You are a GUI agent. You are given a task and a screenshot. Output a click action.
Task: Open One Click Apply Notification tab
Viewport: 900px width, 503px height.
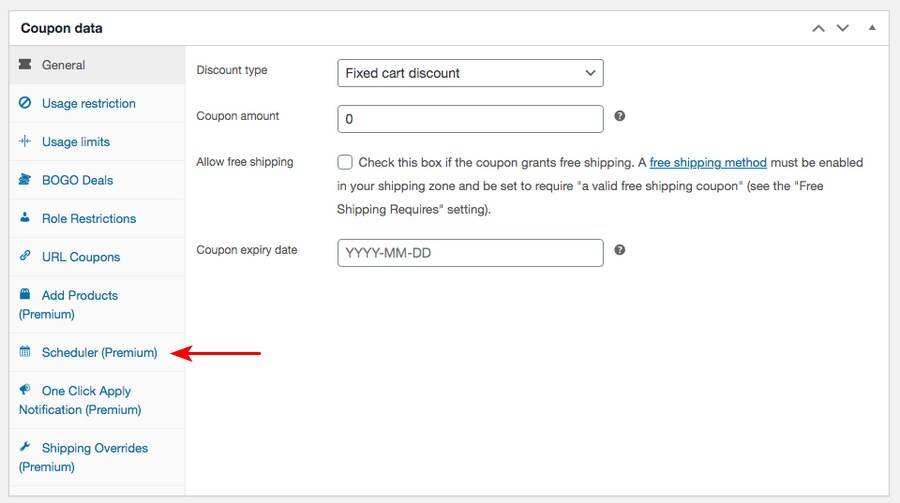[97, 400]
